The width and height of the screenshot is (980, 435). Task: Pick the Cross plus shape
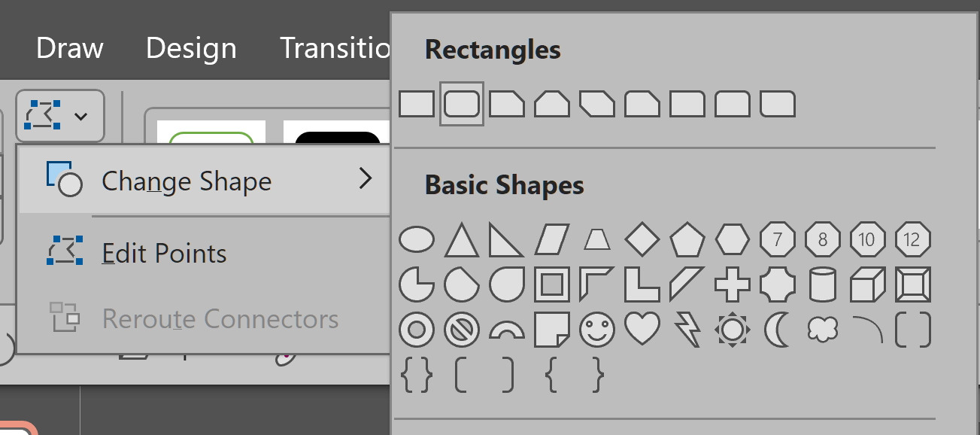tap(733, 285)
